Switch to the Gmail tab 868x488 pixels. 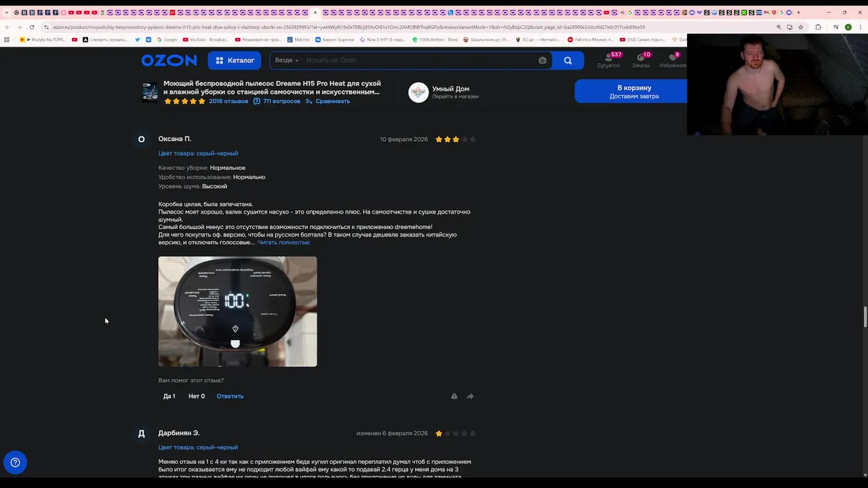[x=766, y=12]
